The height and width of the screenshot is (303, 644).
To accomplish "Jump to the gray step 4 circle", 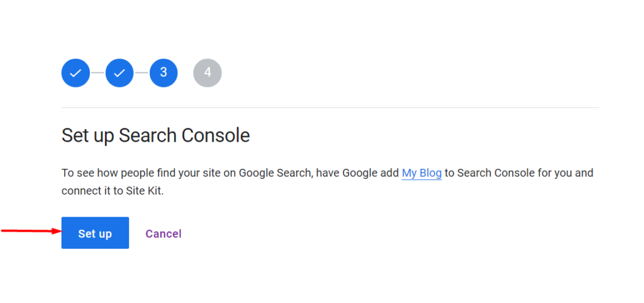I will pos(208,73).
